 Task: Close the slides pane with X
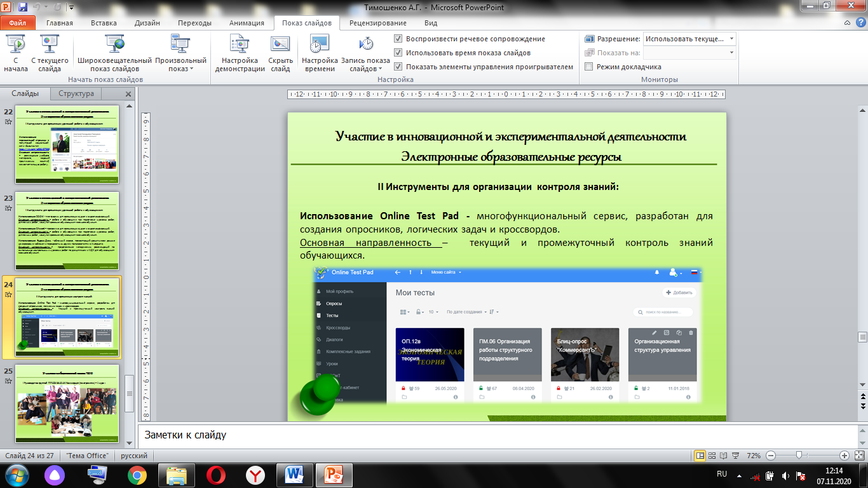128,94
